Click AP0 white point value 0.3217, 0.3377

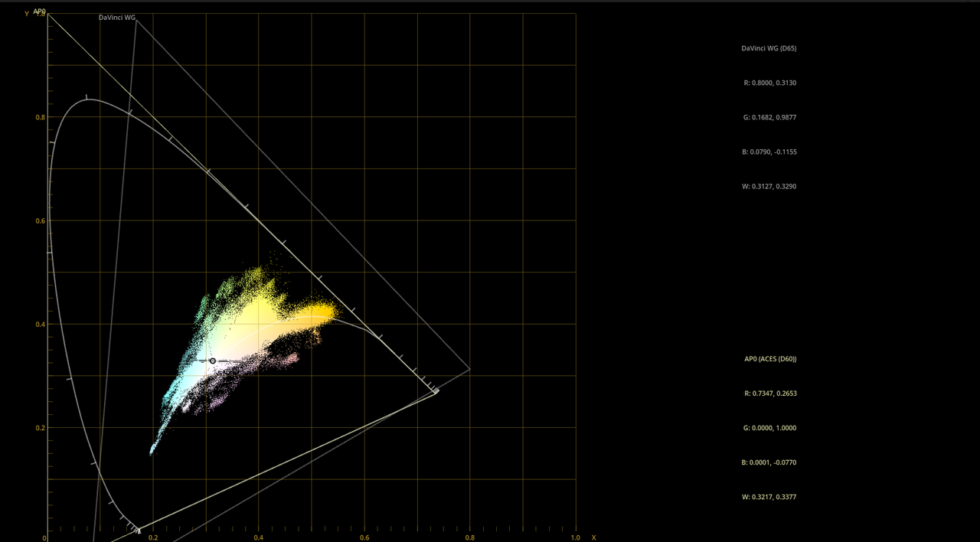coord(769,497)
